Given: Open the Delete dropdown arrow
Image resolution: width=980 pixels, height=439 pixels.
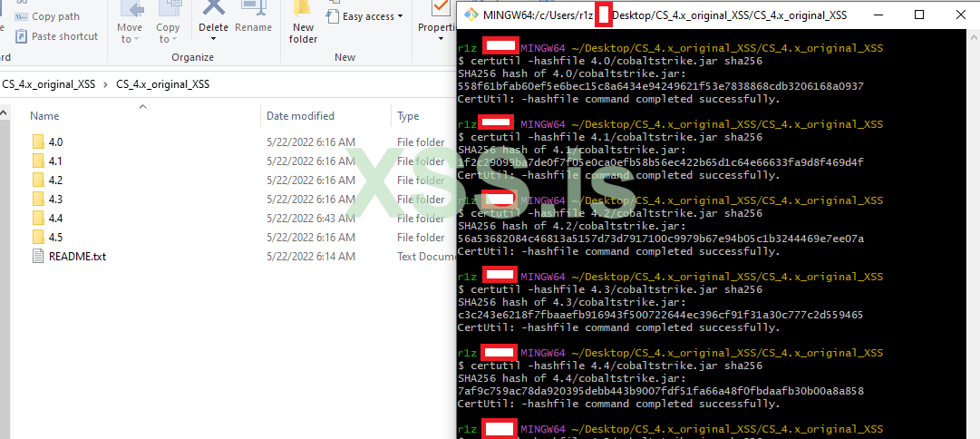Looking at the screenshot, I should 214,39.
